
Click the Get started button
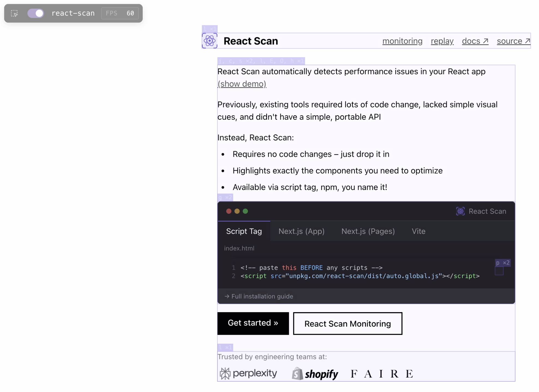(x=253, y=323)
